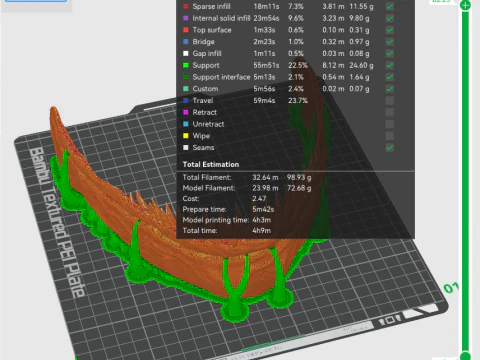The height and width of the screenshot is (360, 480).
Task: Enable the Retract visibility checkbox
Action: click(389, 112)
